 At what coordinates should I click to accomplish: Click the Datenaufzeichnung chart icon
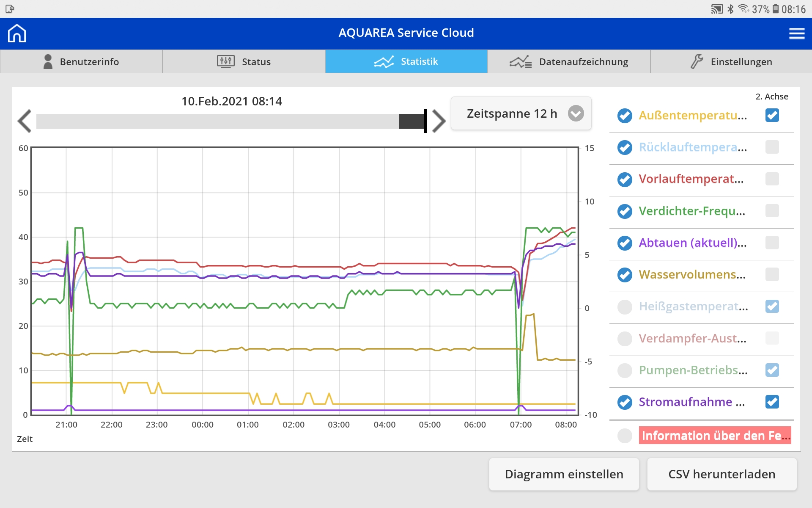[x=520, y=62]
